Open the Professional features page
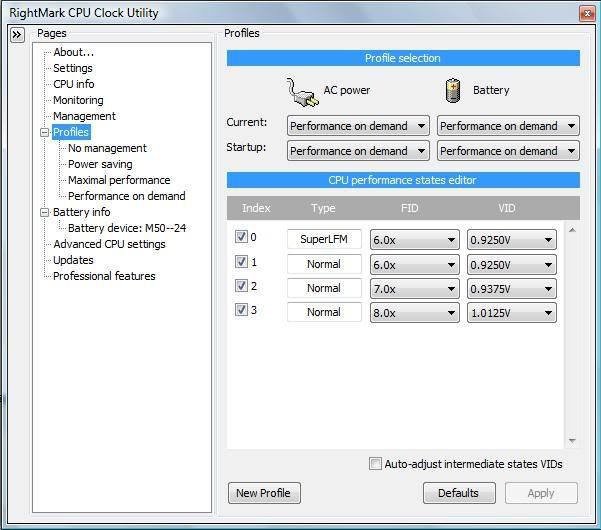The width and height of the screenshot is (601, 530). pyautogui.click(x=104, y=276)
